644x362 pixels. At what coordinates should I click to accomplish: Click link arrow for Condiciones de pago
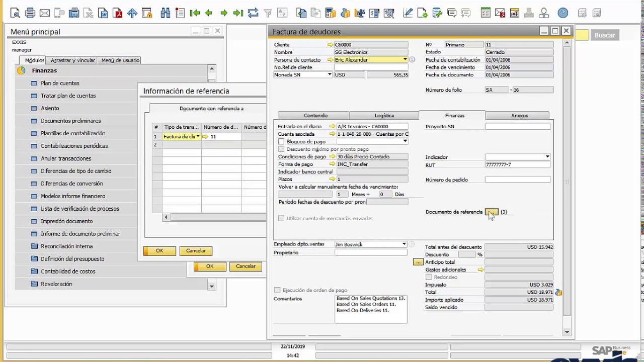332,157
